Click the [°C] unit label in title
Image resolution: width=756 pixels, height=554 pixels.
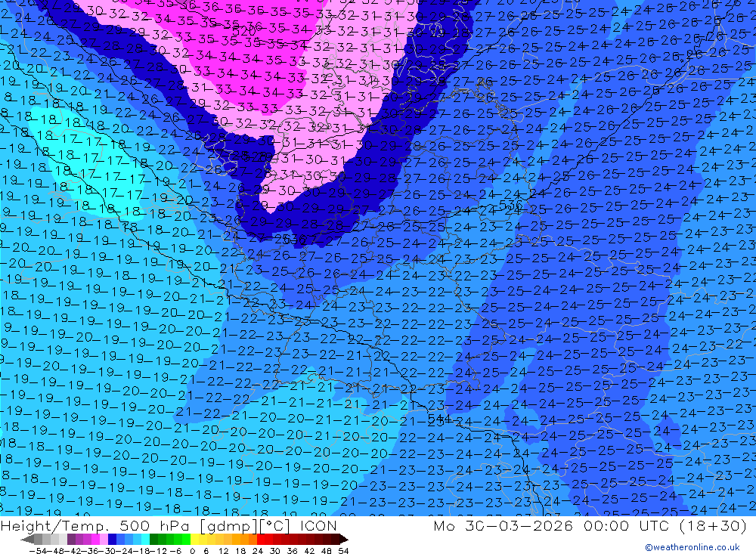point(275,526)
